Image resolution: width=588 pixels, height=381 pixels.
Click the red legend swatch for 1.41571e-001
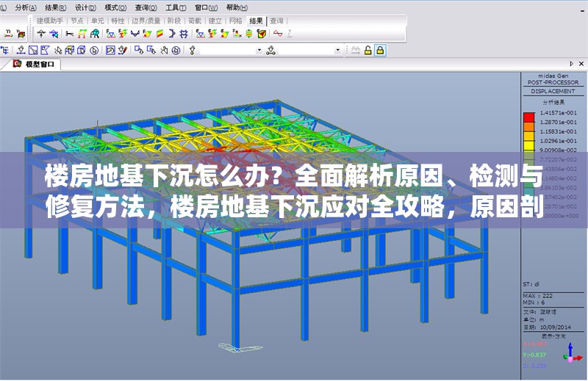(x=529, y=117)
